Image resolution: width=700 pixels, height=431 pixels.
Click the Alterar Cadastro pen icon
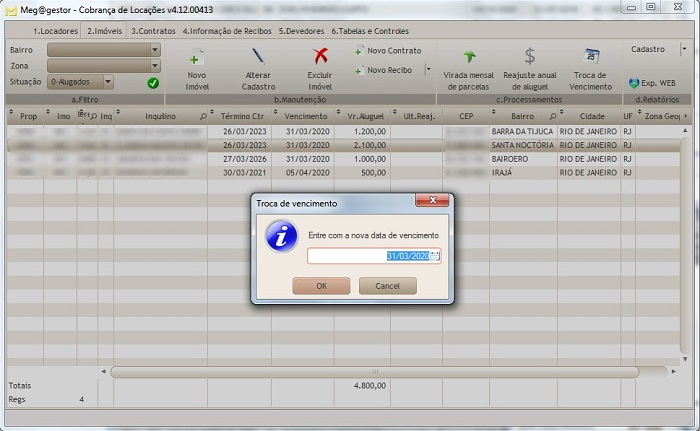(x=258, y=56)
